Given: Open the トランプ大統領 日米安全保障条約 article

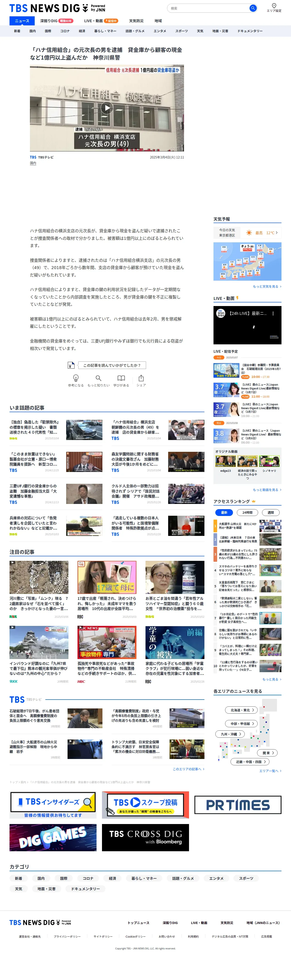Looking at the screenshot, I should tap(158, 749).
